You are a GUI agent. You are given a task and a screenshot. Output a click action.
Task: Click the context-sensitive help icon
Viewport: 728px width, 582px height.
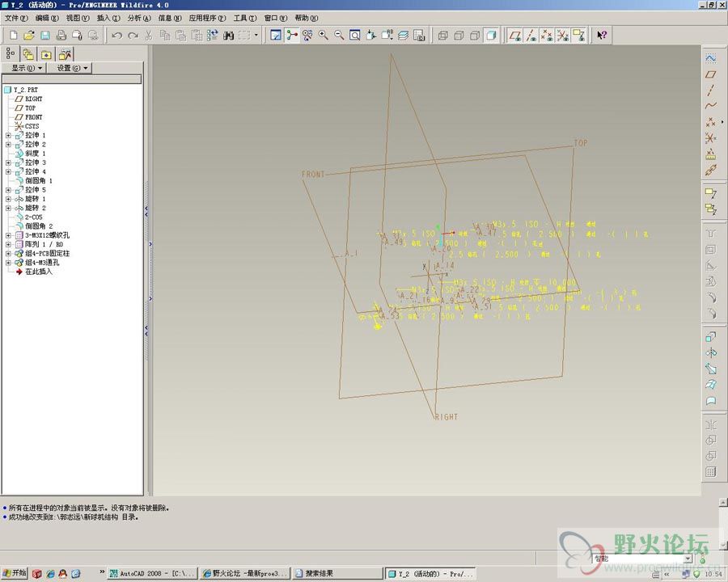pyautogui.click(x=602, y=36)
